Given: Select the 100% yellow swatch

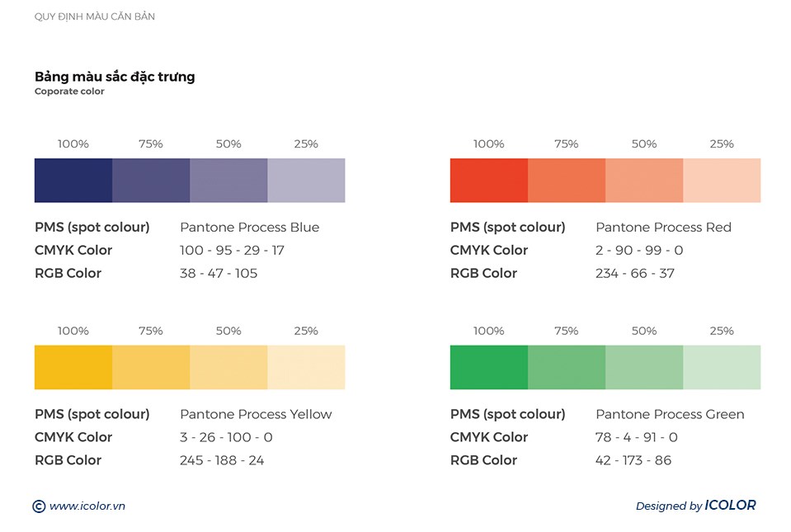Looking at the screenshot, I should tap(73, 367).
